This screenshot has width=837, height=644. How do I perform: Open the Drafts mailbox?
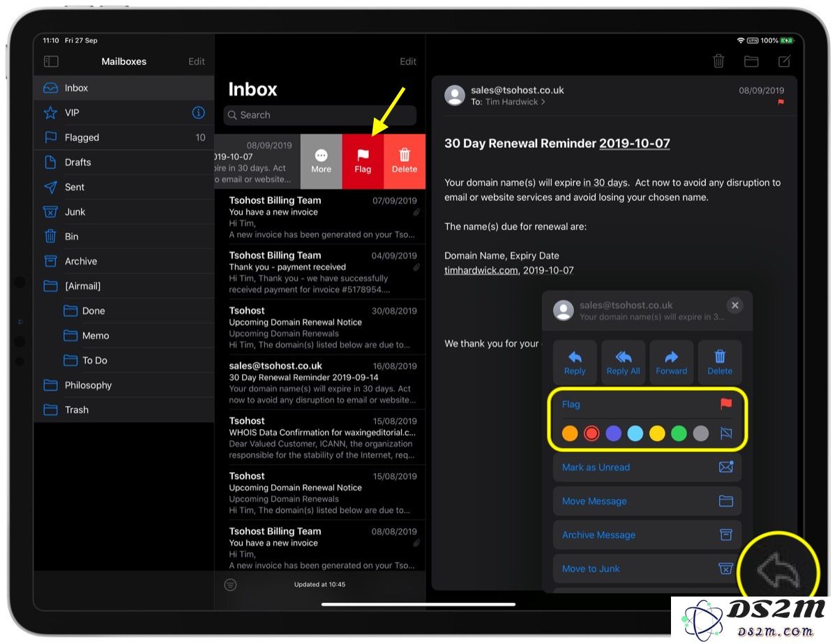[124, 163]
